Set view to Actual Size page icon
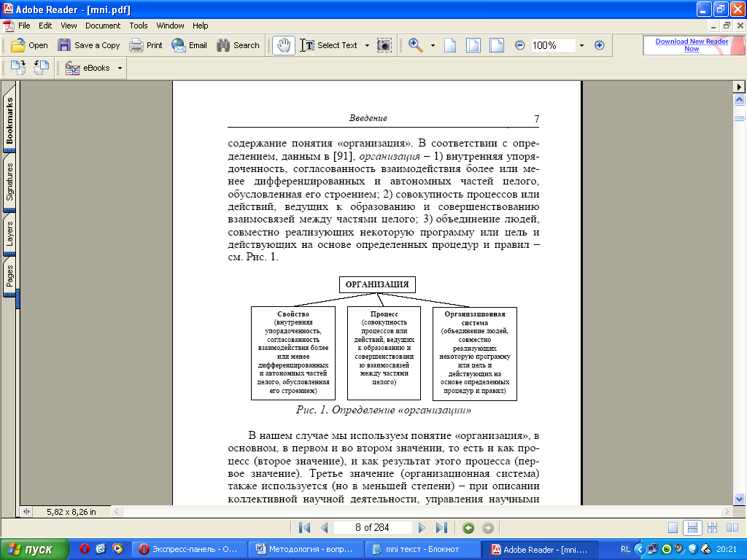This screenshot has height=560, width=747. 449,45
